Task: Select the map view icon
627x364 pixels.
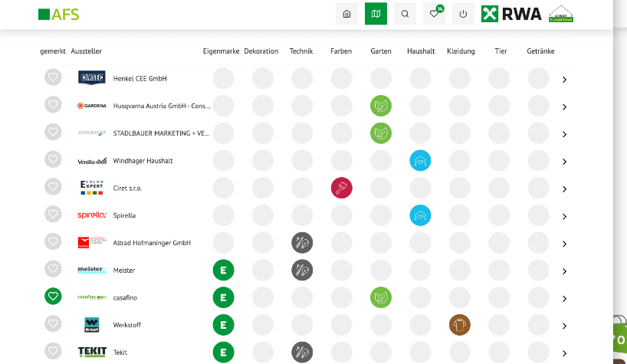Action: 376,14
